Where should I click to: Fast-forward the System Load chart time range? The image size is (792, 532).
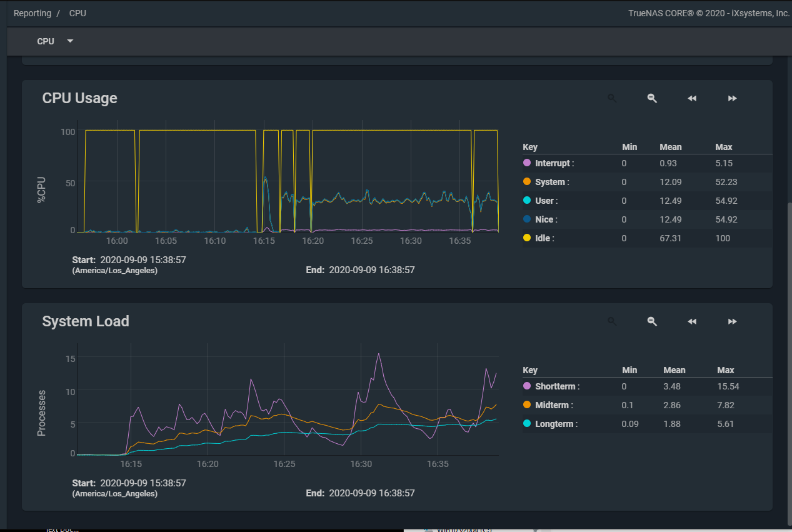732,321
